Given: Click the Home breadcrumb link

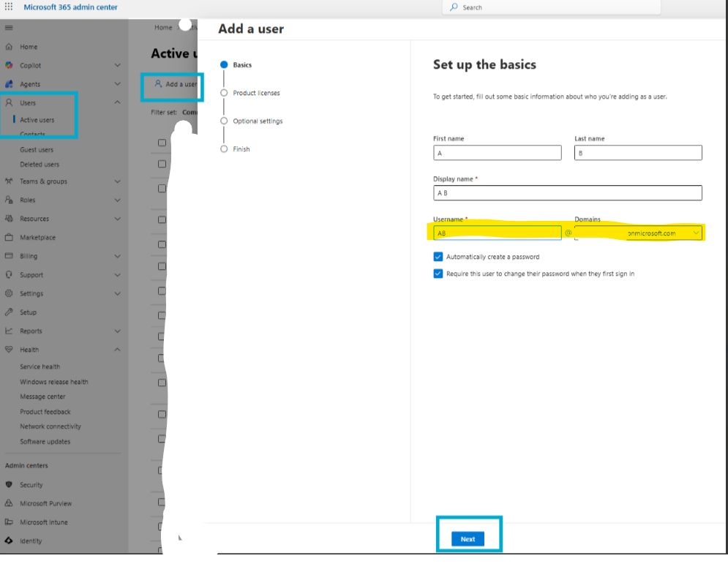Looking at the screenshot, I should point(163,27).
